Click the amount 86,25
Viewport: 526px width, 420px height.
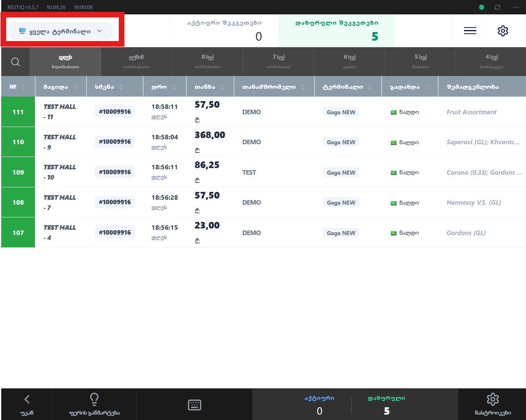coord(207,165)
